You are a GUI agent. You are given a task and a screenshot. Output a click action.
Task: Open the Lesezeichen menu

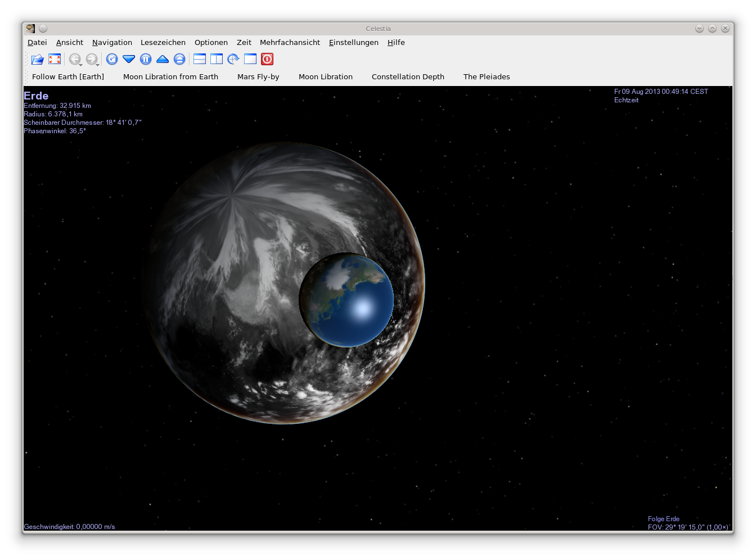(x=163, y=43)
